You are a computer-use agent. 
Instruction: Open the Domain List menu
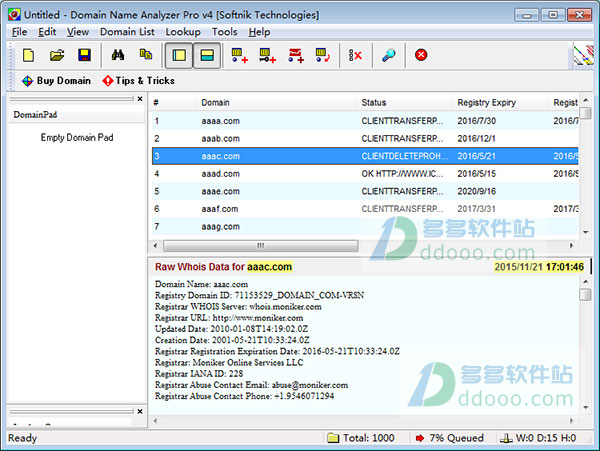coord(127,32)
